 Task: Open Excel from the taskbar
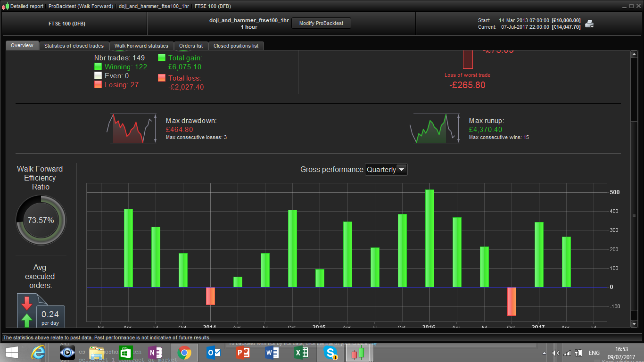click(x=301, y=352)
